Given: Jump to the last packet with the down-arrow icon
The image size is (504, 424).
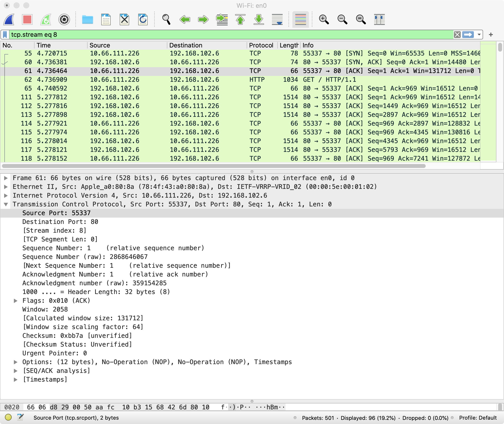Looking at the screenshot, I should pyautogui.click(x=259, y=19).
